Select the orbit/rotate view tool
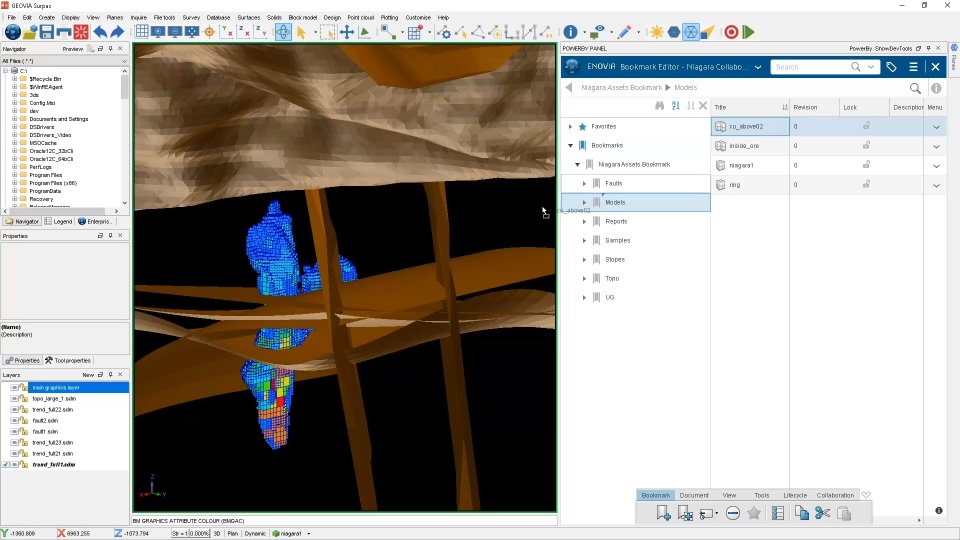Image resolution: width=960 pixels, height=540 pixels. point(283,32)
